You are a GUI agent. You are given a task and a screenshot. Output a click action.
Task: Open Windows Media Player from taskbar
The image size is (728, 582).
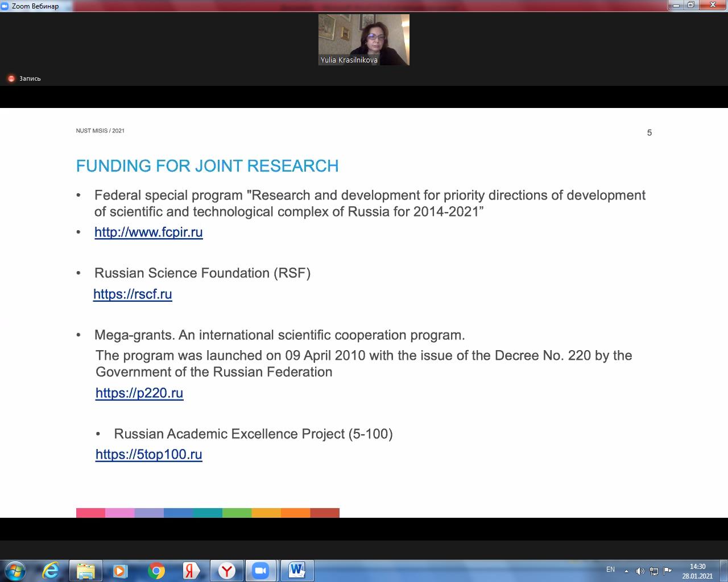[120, 571]
